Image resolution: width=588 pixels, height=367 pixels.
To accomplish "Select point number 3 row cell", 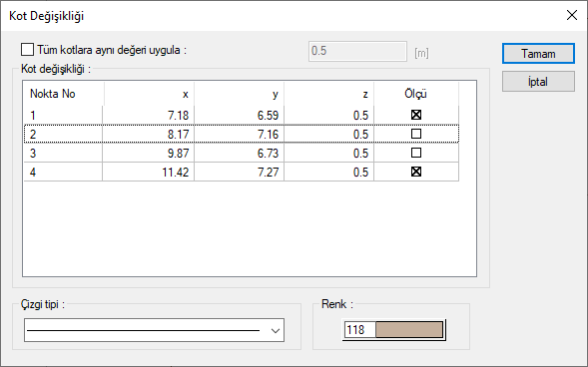I will pyautogui.click(x=63, y=153).
